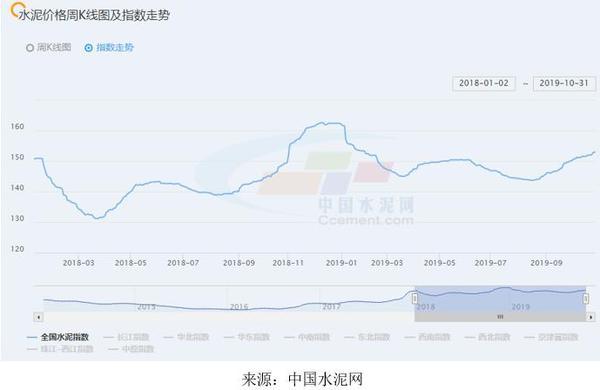
Task: Toggle the 全国水泥指数 legend series
Action: (58, 337)
